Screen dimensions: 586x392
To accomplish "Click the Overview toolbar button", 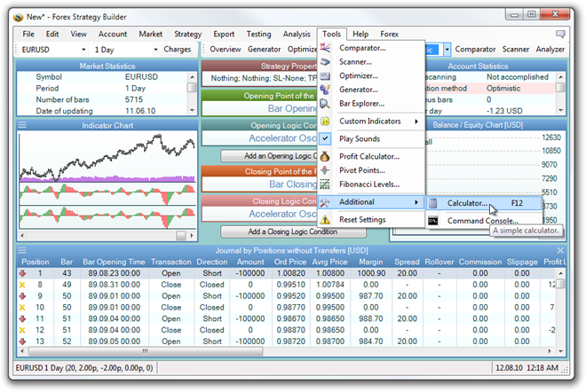I will (x=226, y=50).
